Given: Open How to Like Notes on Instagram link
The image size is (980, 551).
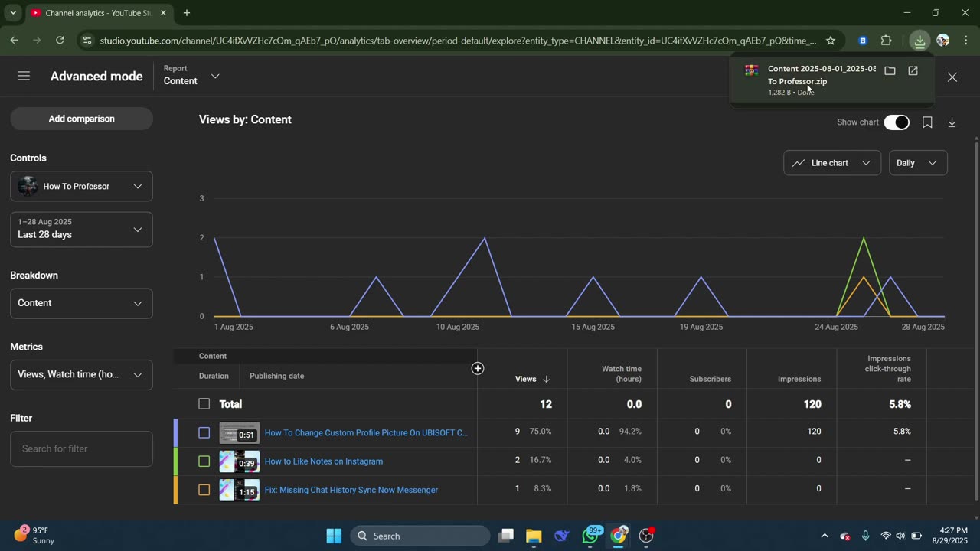Looking at the screenshot, I should click(324, 461).
